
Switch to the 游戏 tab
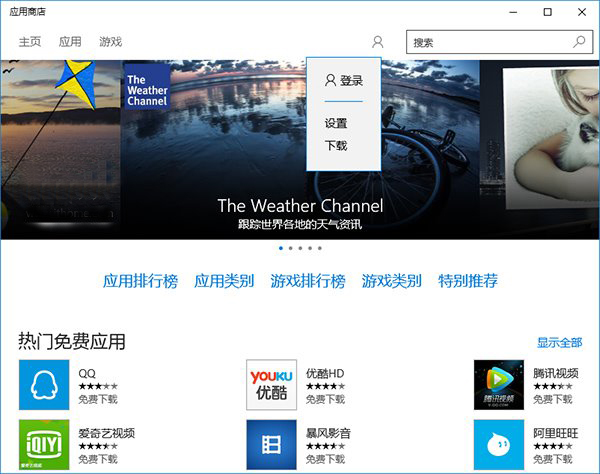click(111, 41)
